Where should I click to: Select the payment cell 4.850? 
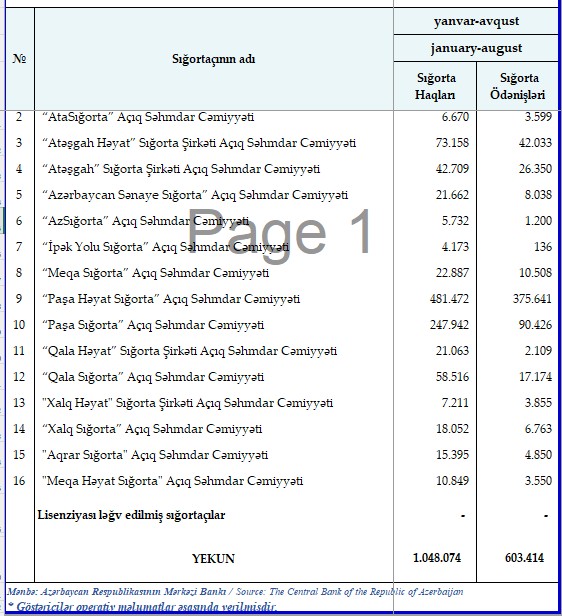(538, 455)
